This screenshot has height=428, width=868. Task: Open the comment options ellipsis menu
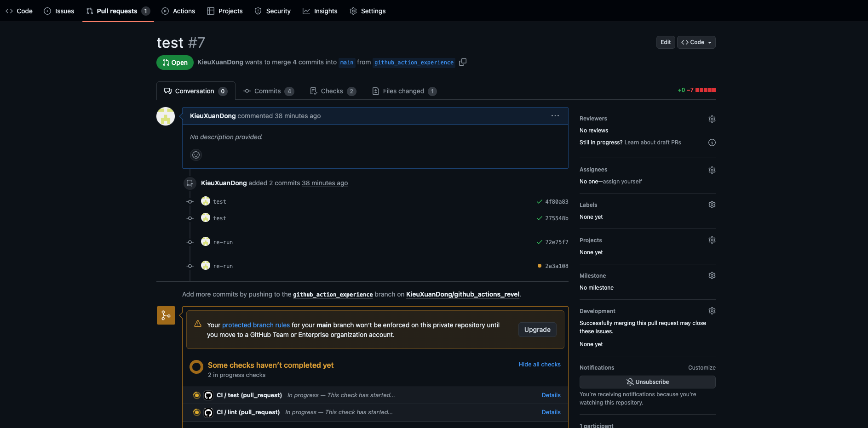555,116
